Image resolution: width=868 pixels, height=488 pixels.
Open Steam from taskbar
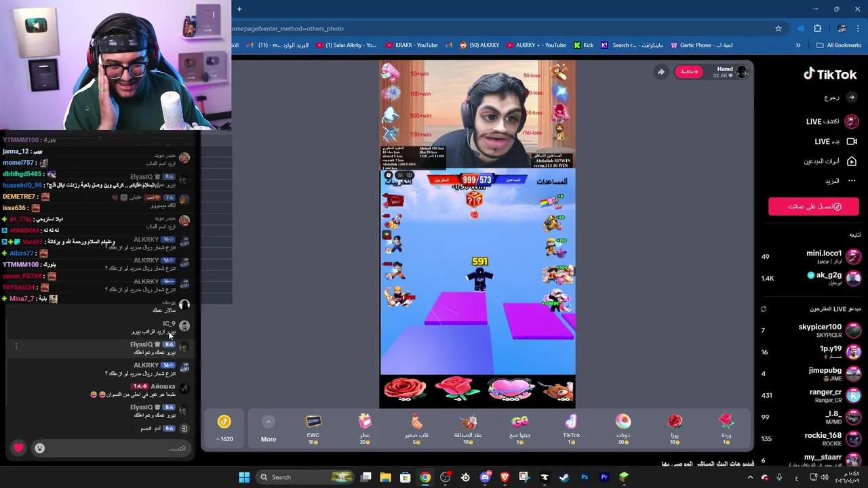(x=564, y=477)
